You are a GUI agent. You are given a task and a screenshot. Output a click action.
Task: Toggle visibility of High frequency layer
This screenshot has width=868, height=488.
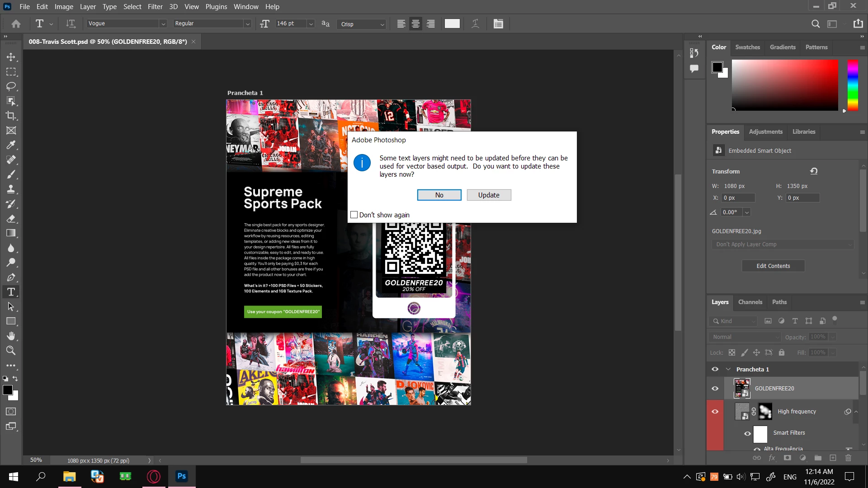point(715,412)
